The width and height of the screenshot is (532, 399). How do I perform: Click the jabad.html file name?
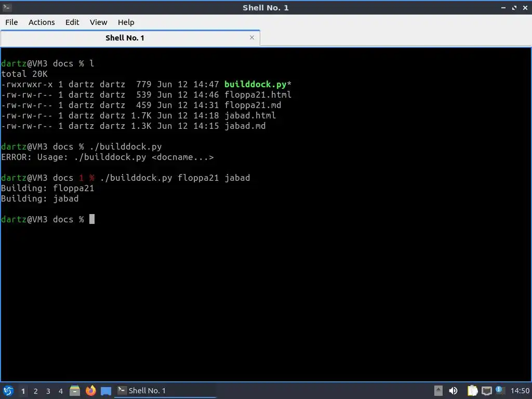250,115
